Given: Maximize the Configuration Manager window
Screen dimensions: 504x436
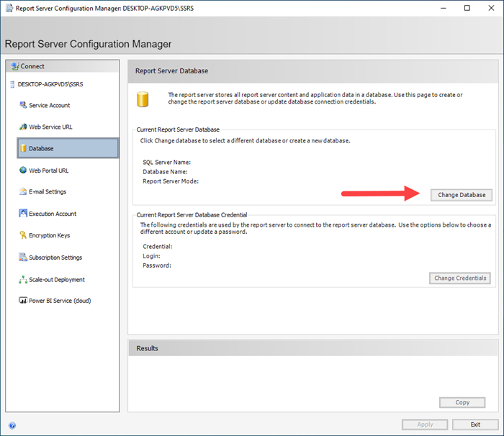Looking at the screenshot, I should (467, 8).
